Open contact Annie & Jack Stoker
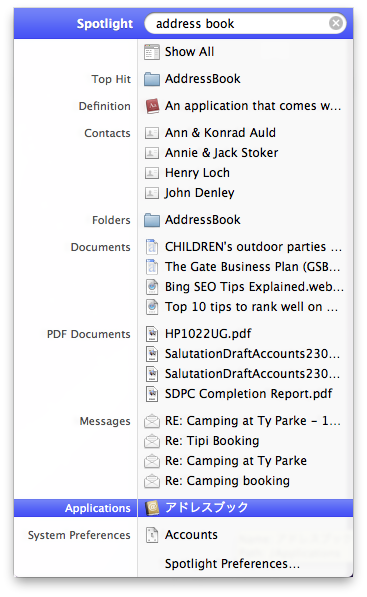This screenshot has width=367, height=597. tap(221, 153)
